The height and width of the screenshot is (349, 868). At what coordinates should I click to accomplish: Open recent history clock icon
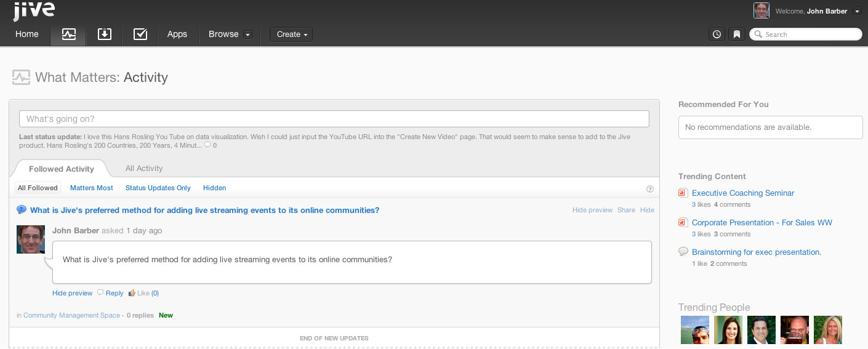tap(717, 34)
